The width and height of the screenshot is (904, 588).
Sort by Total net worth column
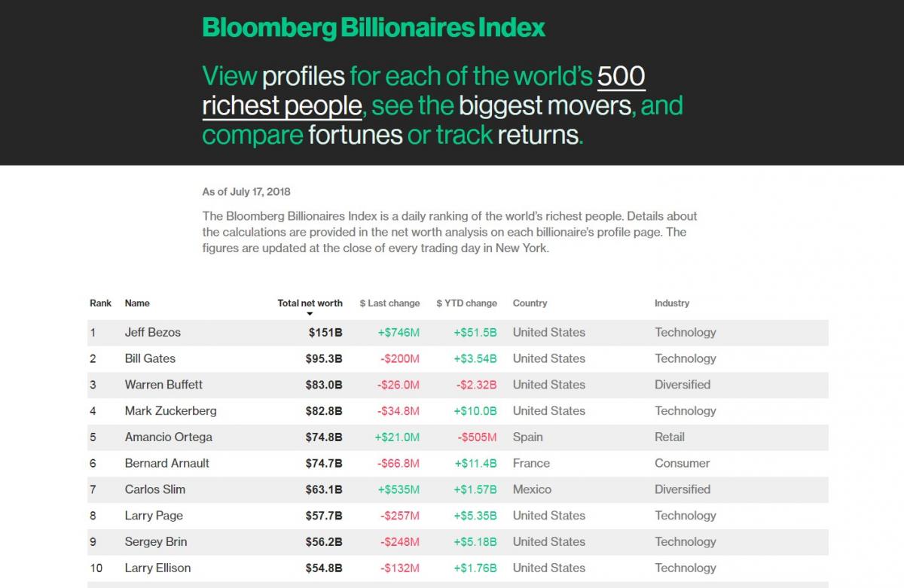(310, 303)
